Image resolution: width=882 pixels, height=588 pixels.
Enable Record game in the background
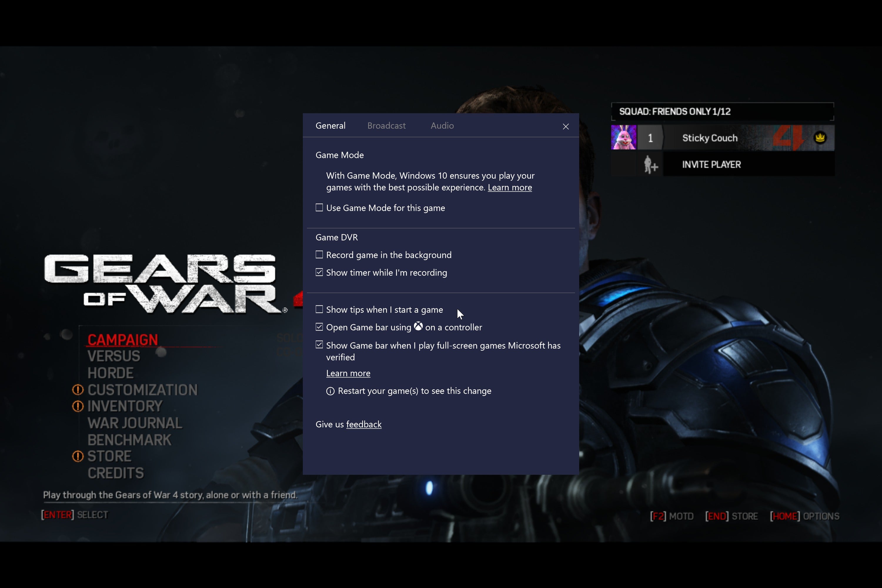319,255
